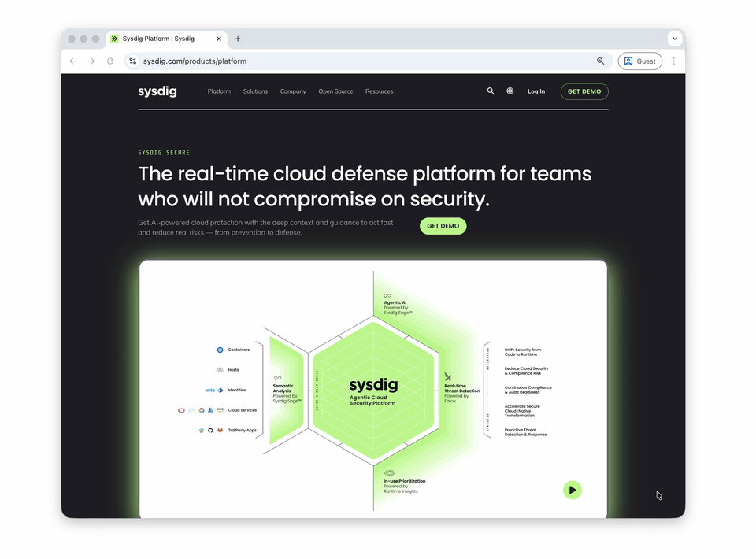Open the Company navigation menu
Viewport: 756px width, 559px height.
tap(293, 91)
